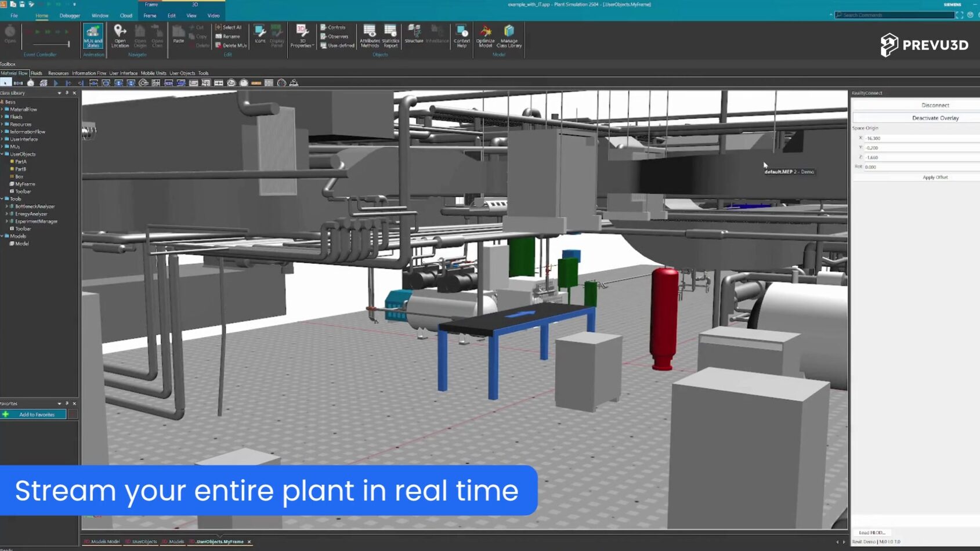Launch Optimize Model tool
Image resolution: width=980 pixels, height=551 pixels.
tap(485, 36)
